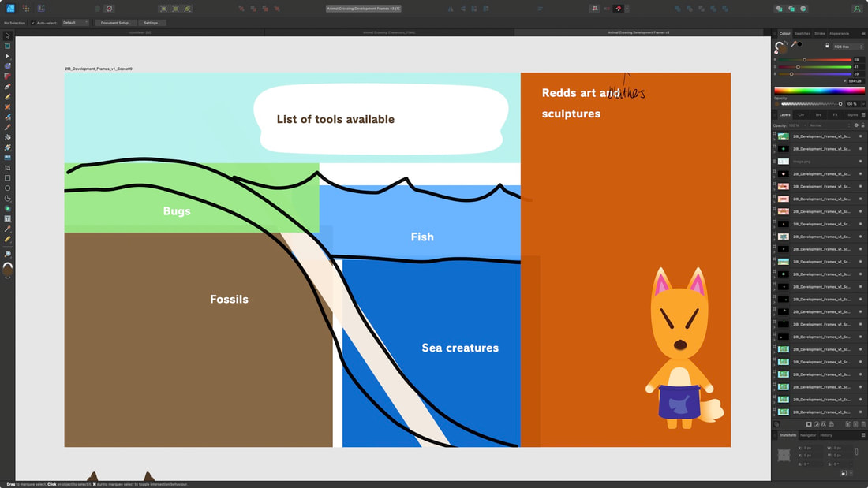Select the Zoom magnifier tool
Image resolution: width=868 pixels, height=488 pixels.
[8, 254]
